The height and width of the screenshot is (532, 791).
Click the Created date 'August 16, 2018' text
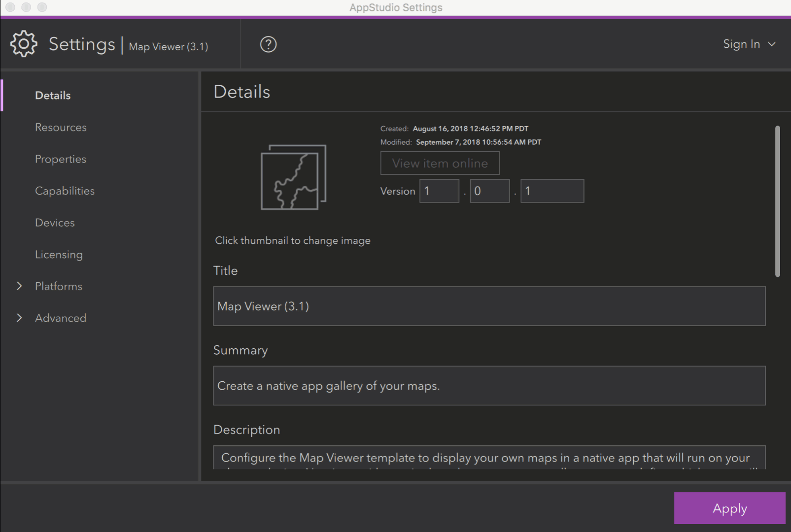coord(470,129)
